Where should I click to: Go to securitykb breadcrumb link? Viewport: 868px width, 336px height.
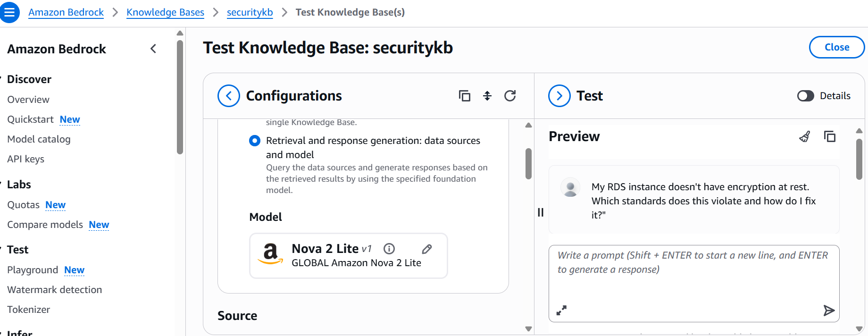[x=250, y=12]
